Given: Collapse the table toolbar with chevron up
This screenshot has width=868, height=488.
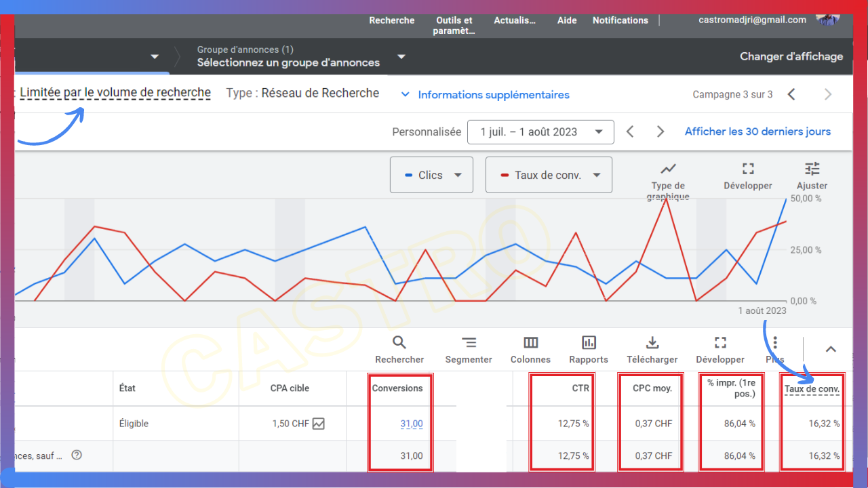Looking at the screenshot, I should (x=831, y=349).
